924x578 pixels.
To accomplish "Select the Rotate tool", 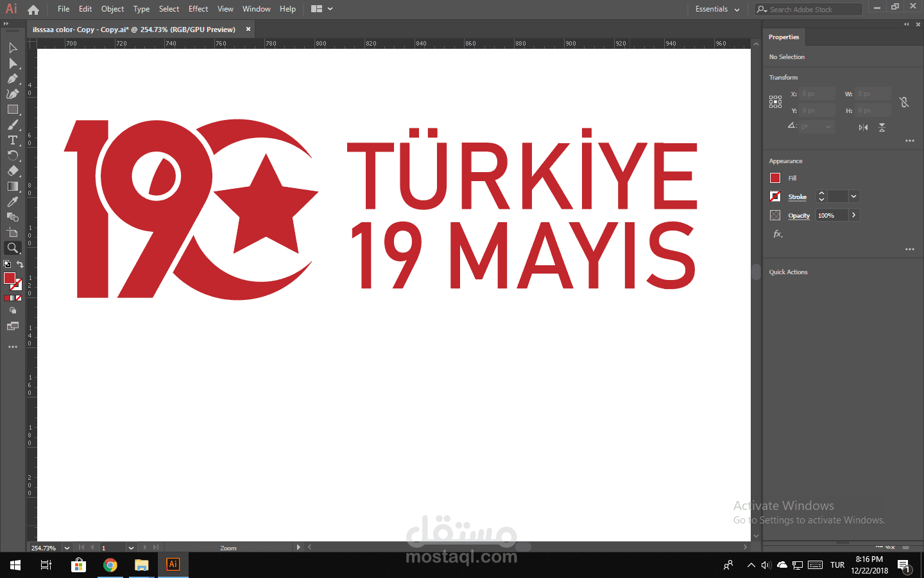I will pyautogui.click(x=13, y=156).
